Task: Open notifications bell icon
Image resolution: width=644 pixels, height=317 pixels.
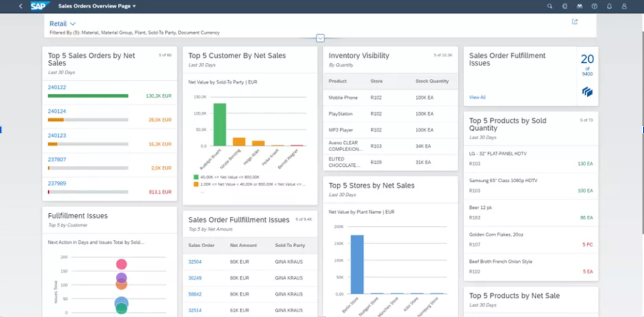Action: (x=609, y=6)
